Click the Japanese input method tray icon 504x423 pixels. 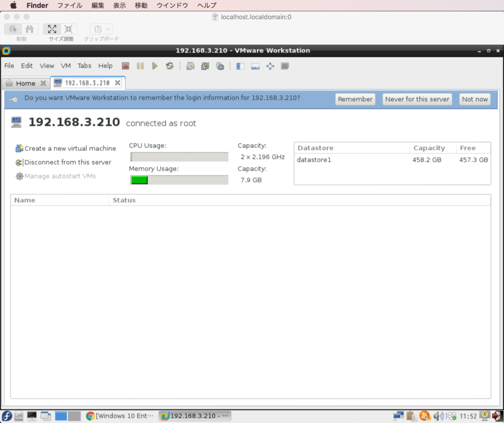tap(425, 416)
